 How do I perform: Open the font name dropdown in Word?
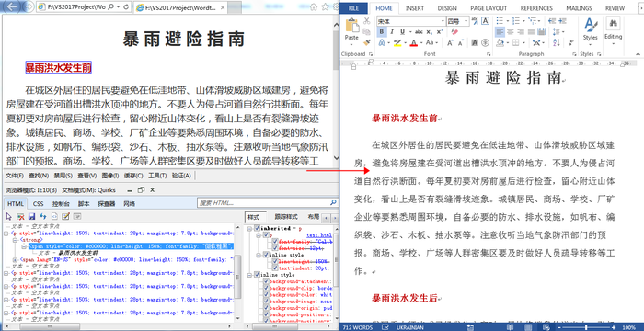(443, 21)
